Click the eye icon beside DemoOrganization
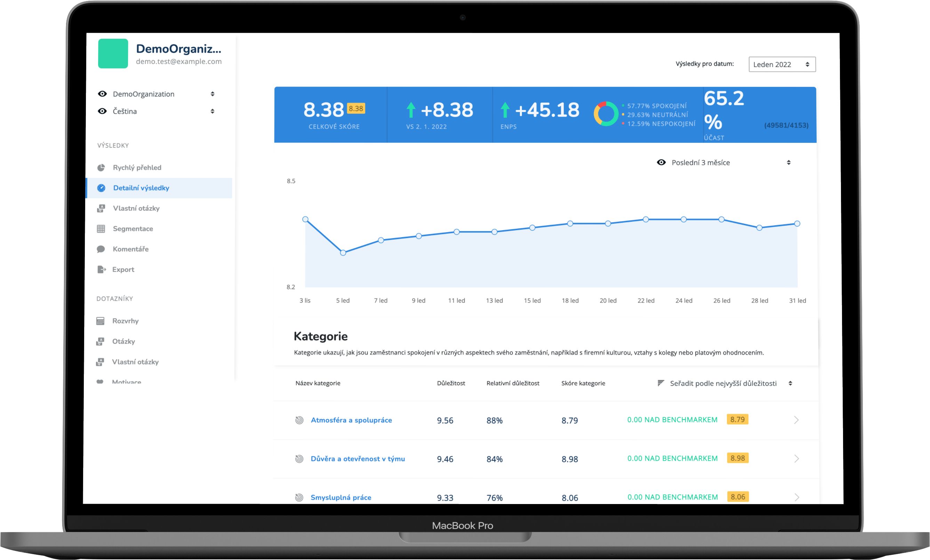 pos(102,94)
